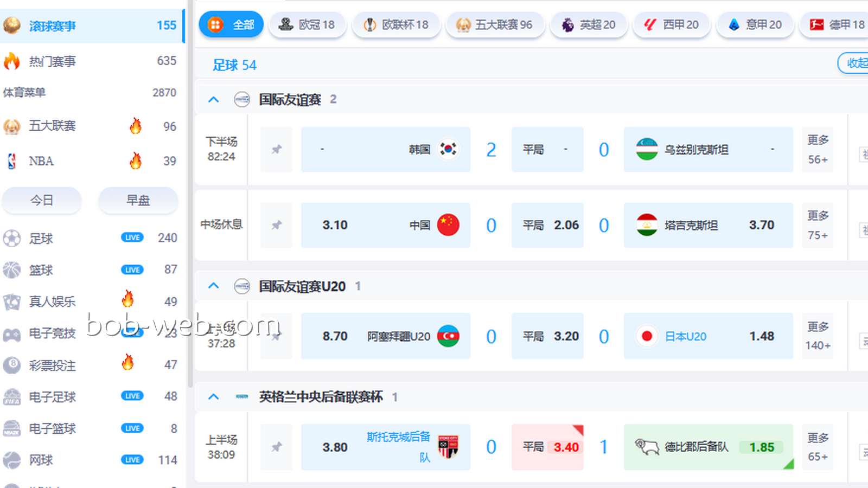This screenshot has width=868, height=488.
Task: Pick 塔吉克斯坦 win odds 3.70
Action: tap(709, 225)
